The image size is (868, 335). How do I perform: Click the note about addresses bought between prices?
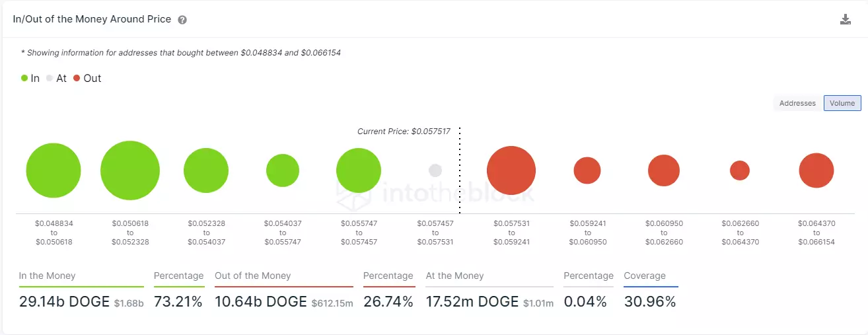(x=180, y=52)
